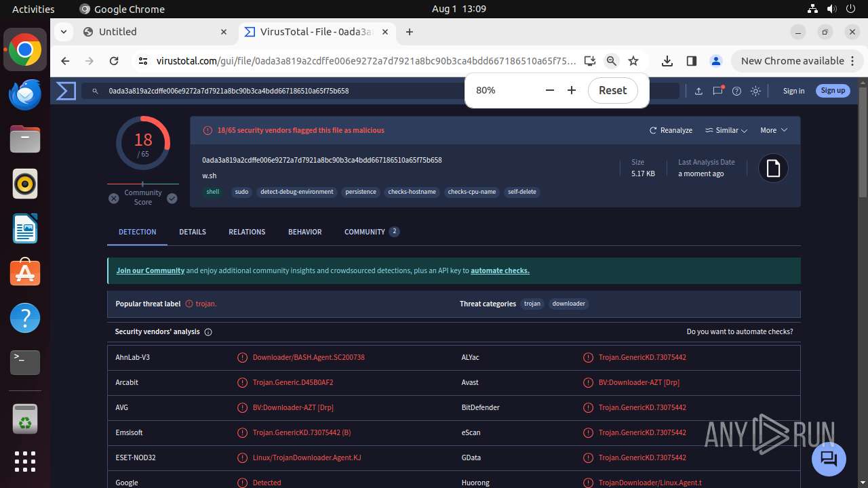
Task: Open the DETAILS tab
Action: tap(193, 232)
